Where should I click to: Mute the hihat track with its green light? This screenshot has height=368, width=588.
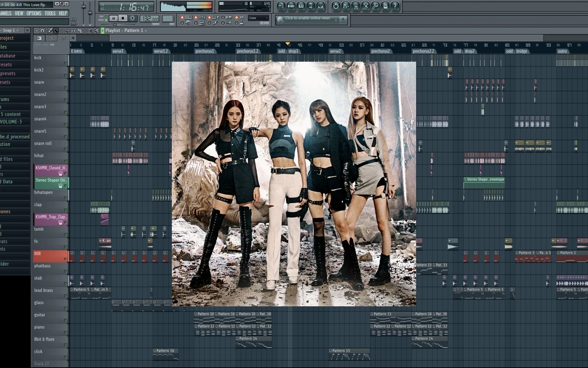(65, 161)
